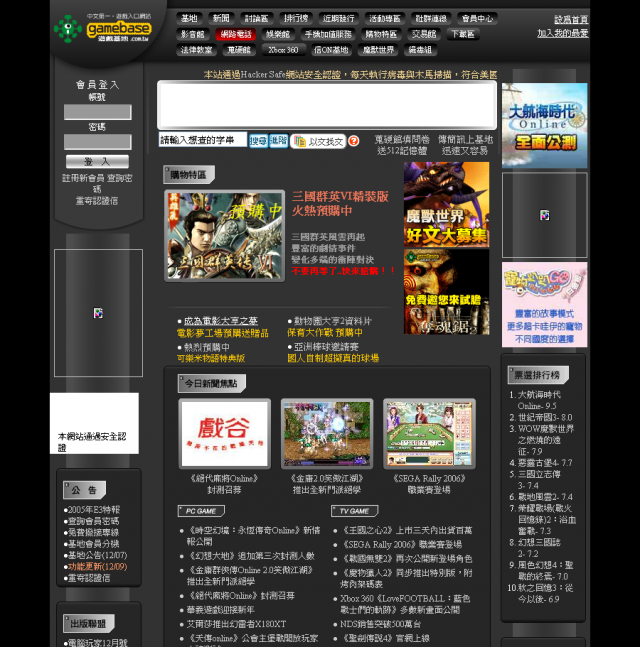This screenshot has width=640, height=648.
Task: Open the 信ON基地 nav item
Action: pyautogui.click(x=331, y=50)
